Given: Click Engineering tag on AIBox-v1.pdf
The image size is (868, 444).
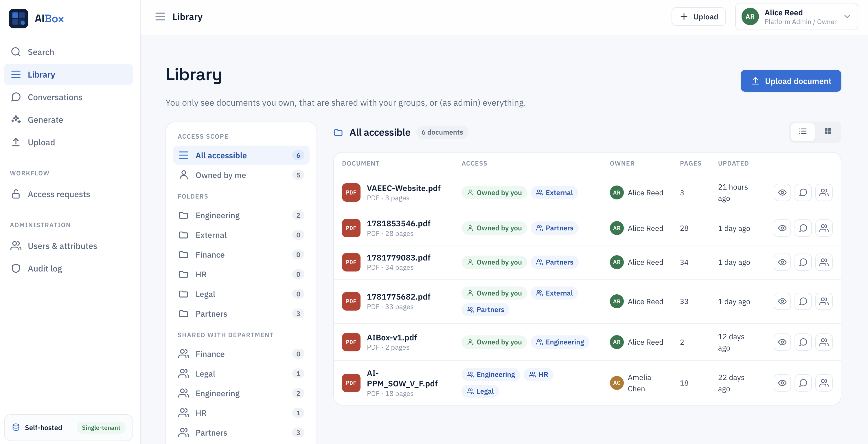Looking at the screenshot, I should click(560, 342).
